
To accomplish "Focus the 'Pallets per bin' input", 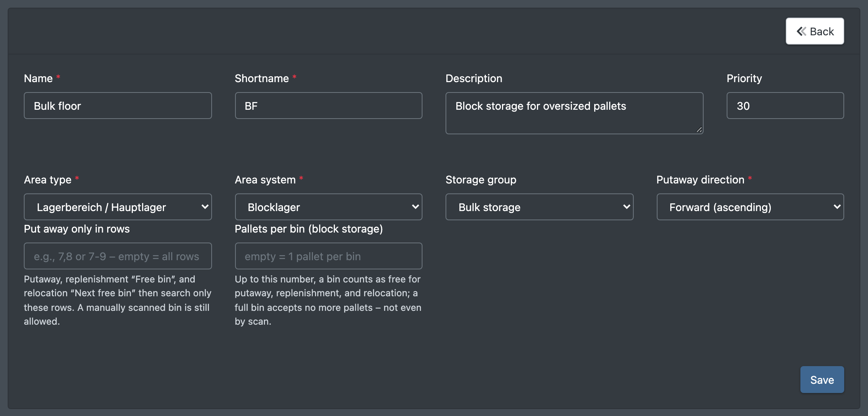I will pos(328,256).
